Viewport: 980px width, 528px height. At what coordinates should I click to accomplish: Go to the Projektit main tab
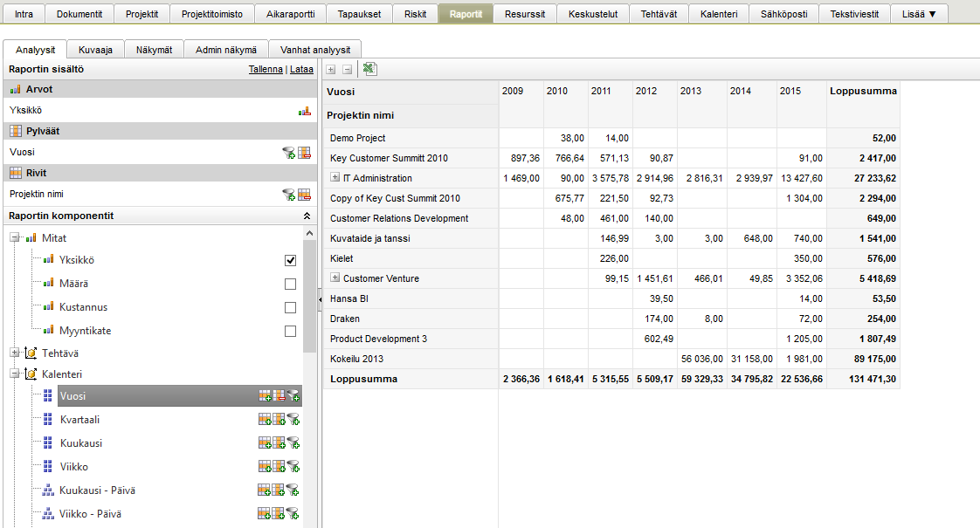coord(141,14)
